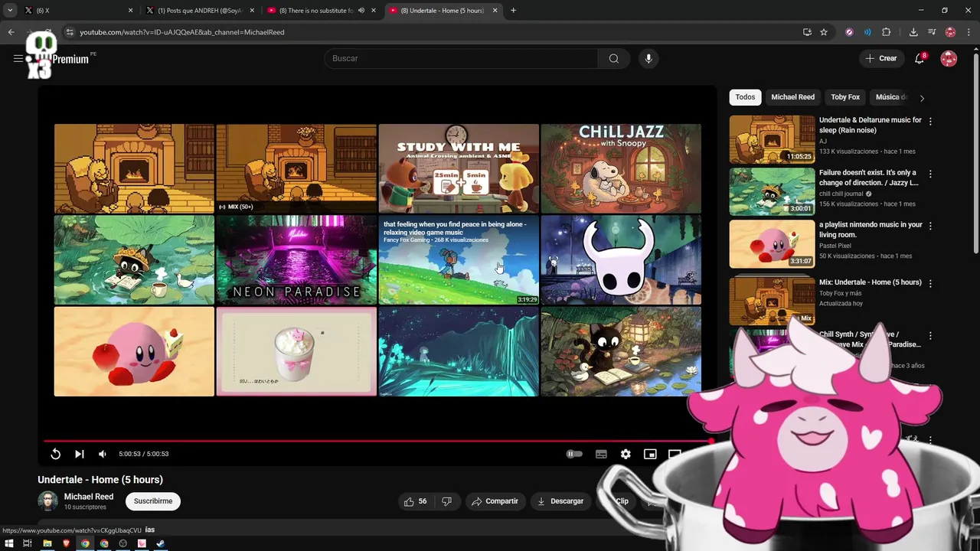Select the Michael Reed filter chip
Viewport: 980px width, 551px height.
[x=792, y=97]
